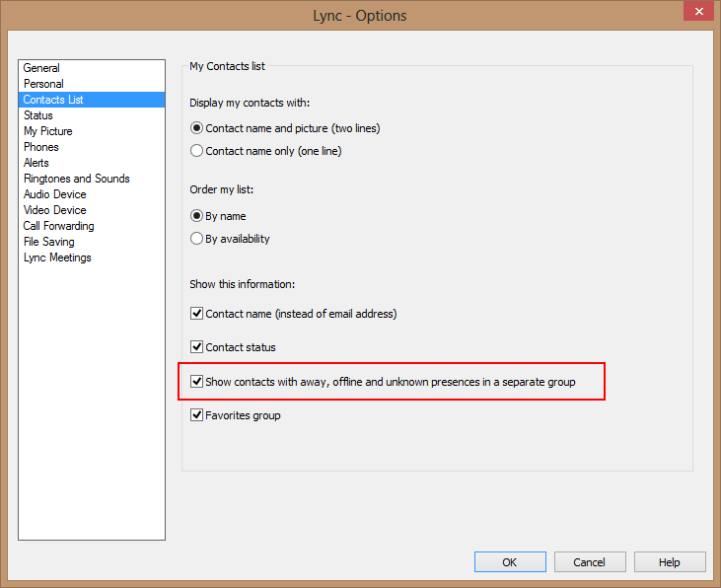Order list By availability
This screenshot has height=588, width=721.
196,239
